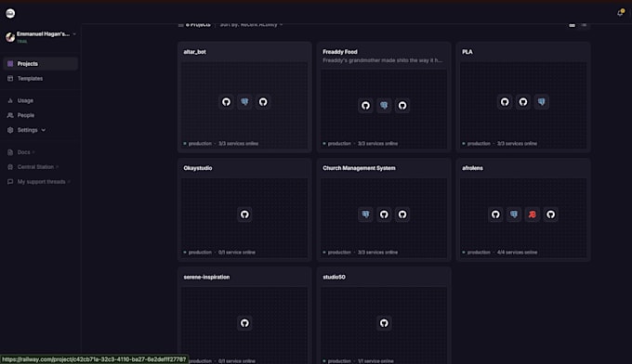This screenshot has height=364, width=632.
Task: Open Central Station link
Action: 35,167
